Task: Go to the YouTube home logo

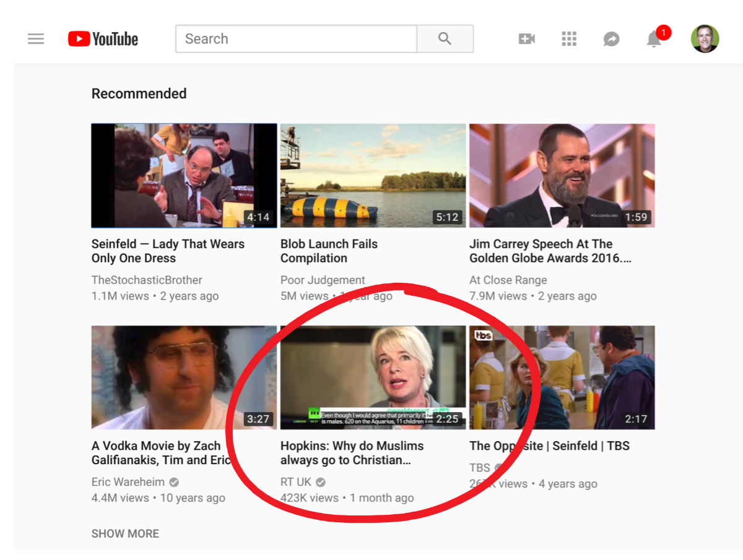Action: click(x=103, y=39)
